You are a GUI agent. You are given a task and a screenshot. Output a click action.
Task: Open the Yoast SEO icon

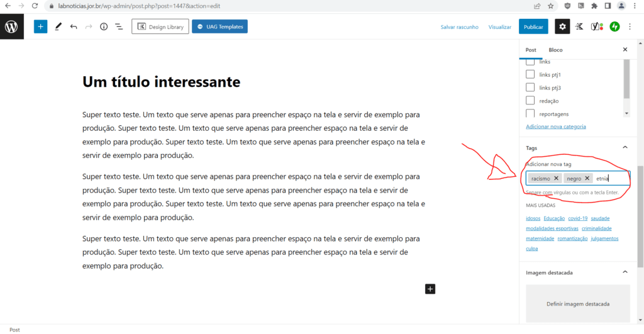[x=596, y=26]
